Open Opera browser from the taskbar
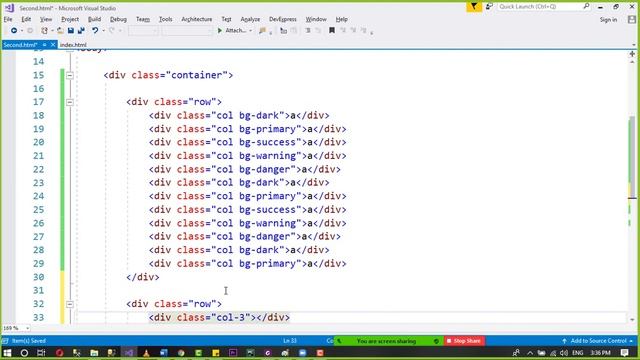 tap(60, 353)
